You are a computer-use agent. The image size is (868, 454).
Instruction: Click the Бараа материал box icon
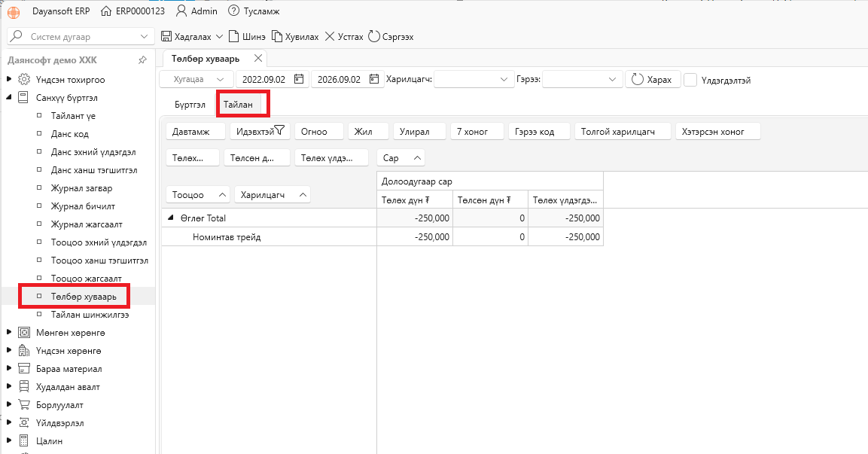click(x=24, y=369)
